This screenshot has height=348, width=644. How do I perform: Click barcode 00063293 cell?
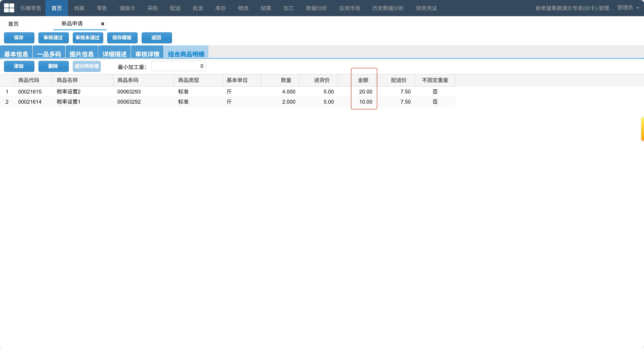pyautogui.click(x=143, y=92)
